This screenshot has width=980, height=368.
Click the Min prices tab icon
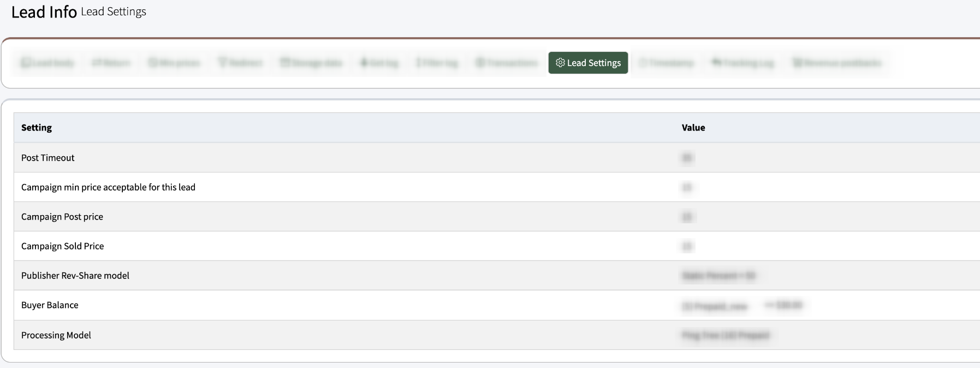click(153, 63)
